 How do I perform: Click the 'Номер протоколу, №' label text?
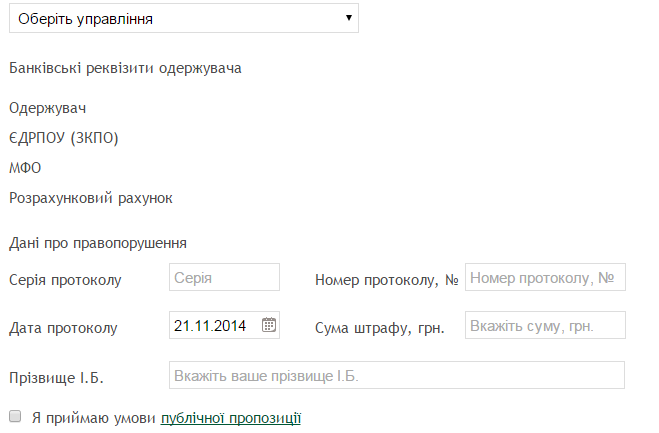(x=386, y=279)
